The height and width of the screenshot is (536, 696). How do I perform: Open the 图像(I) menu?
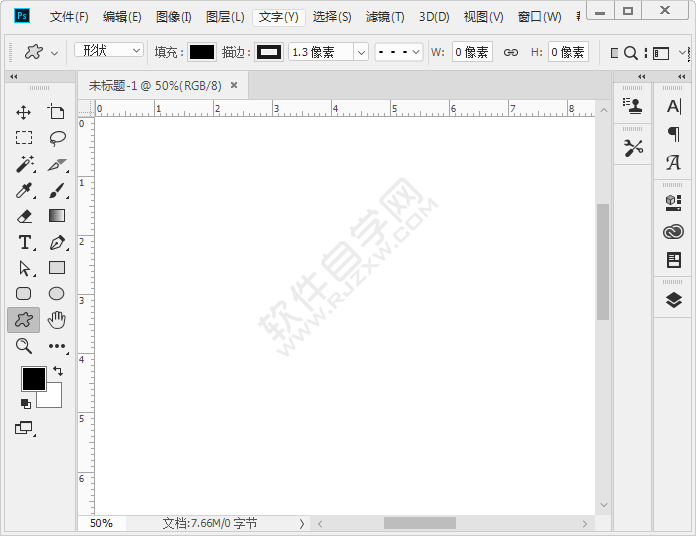(174, 17)
